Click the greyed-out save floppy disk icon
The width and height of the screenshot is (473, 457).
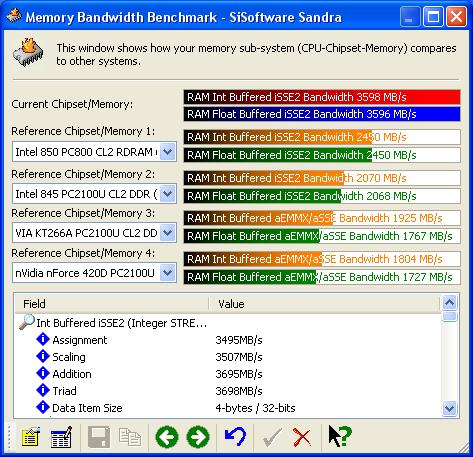99,437
